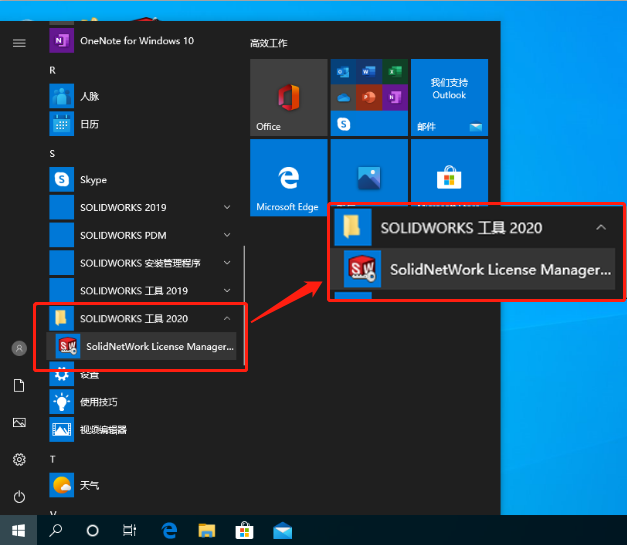Open the user account avatar button
Image resolution: width=627 pixels, height=545 pixels.
coord(19,348)
